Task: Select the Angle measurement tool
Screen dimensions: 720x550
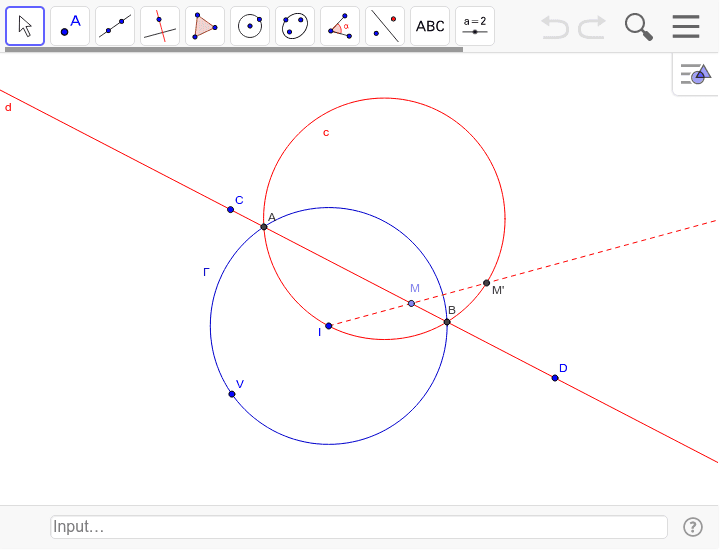Action: 340,26
